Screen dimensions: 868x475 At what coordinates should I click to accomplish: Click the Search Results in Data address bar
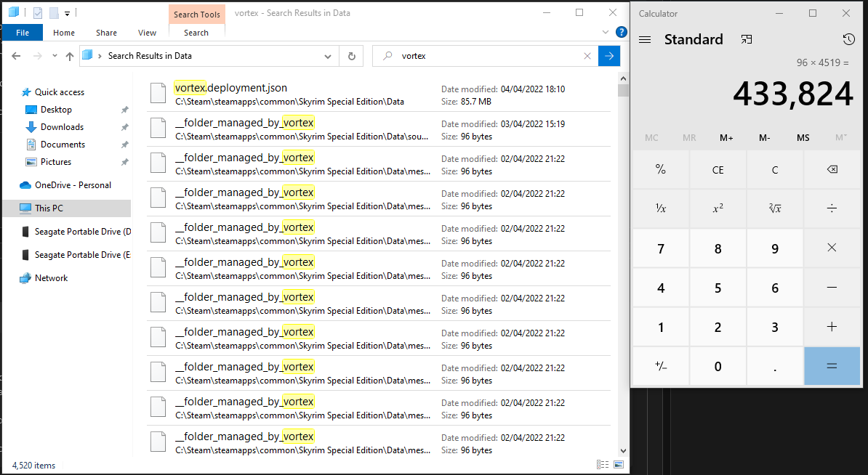pyautogui.click(x=209, y=56)
